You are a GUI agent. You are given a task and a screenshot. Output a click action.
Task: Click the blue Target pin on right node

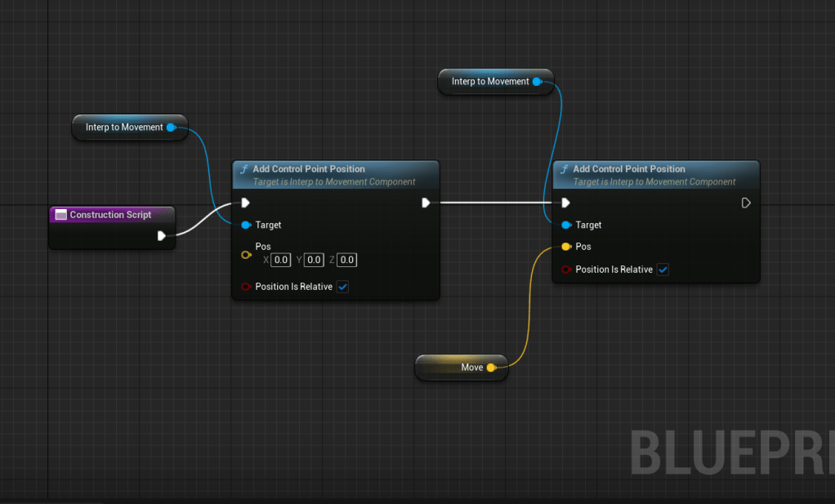pos(566,225)
